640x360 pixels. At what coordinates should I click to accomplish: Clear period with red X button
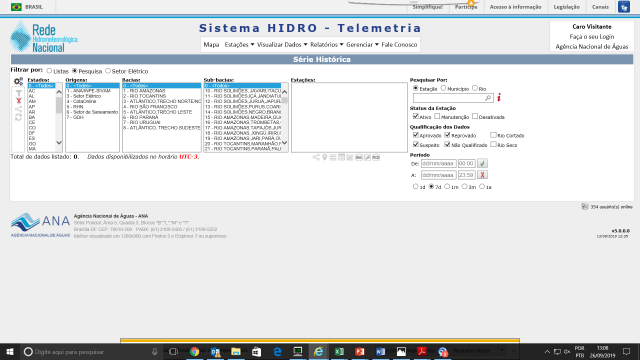coord(482,175)
